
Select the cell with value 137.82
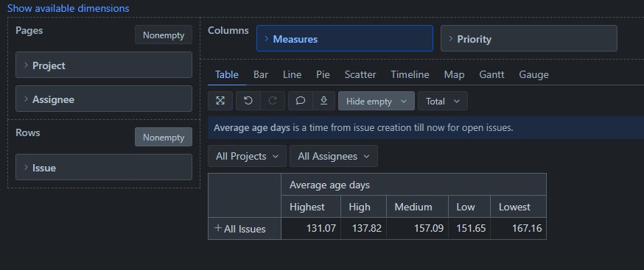coord(363,229)
